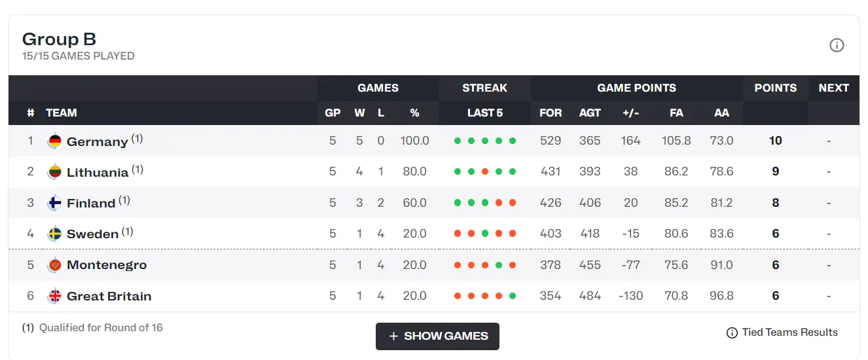Image resolution: width=868 pixels, height=360 pixels.
Task: Click the Sweden flag icon
Action: (x=55, y=234)
